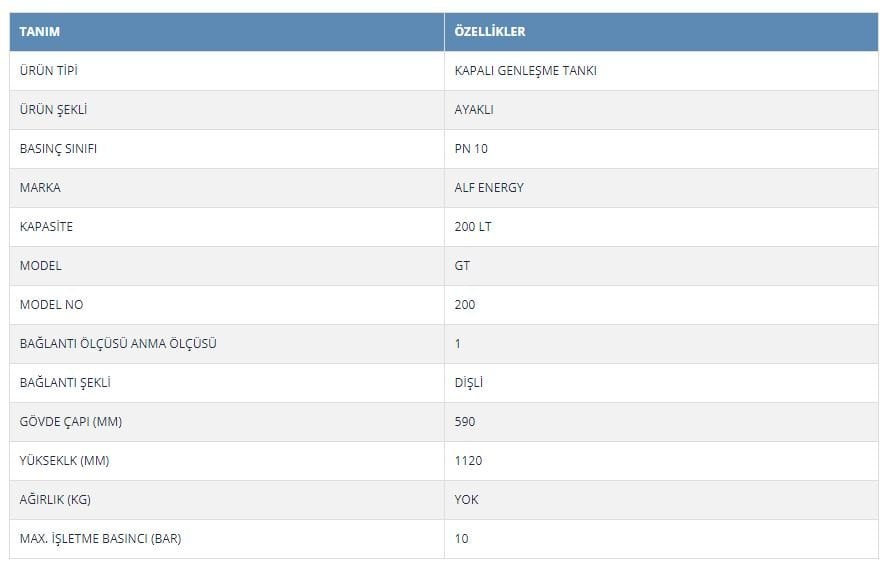
Task: Select the MODEL NO label
Action: (x=52, y=305)
